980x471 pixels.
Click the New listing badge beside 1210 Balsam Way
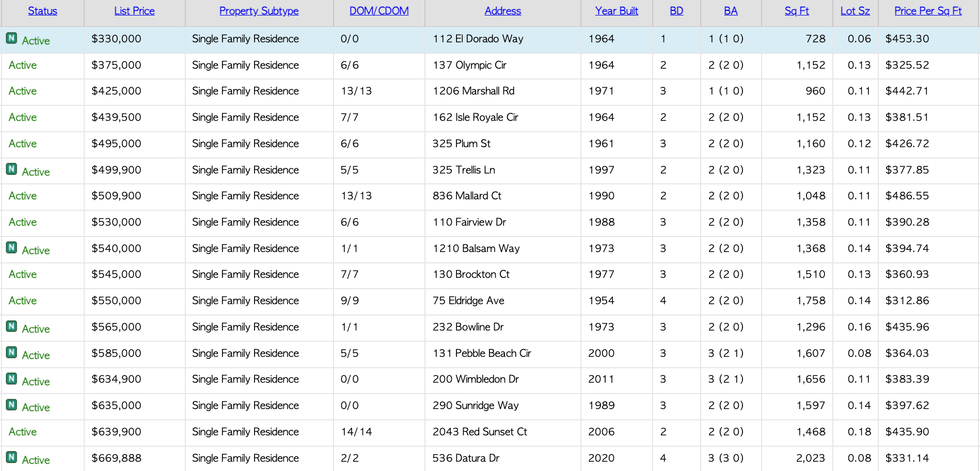[11, 248]
